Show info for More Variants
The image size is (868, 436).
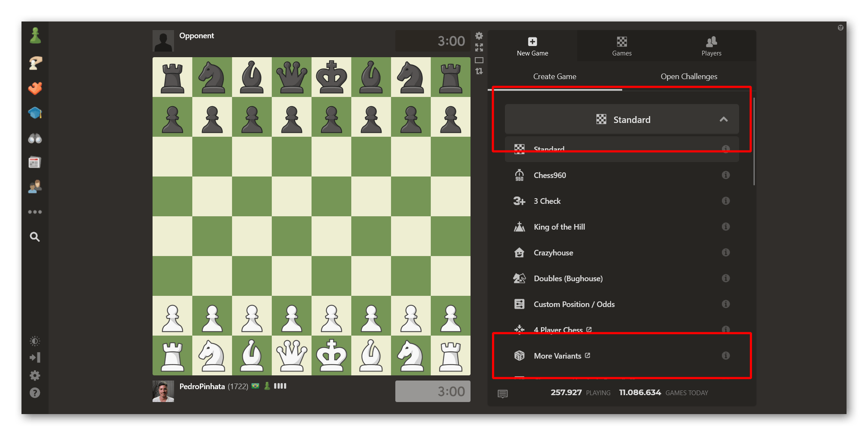tap(726, 356)
